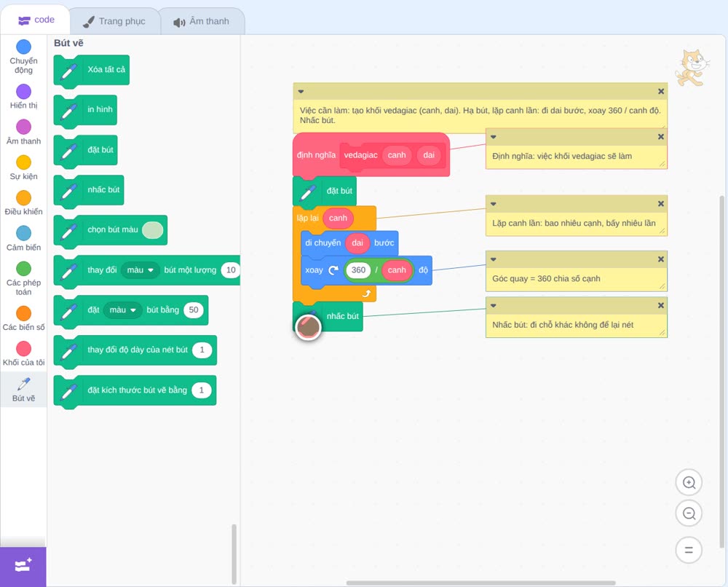The width and height of the screenshot is (728, 587).
Task: Select the Âm thanh category in the block palette
Action: 24,133
